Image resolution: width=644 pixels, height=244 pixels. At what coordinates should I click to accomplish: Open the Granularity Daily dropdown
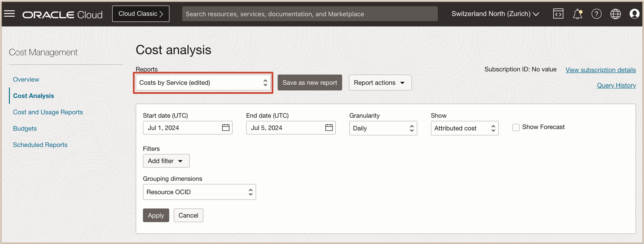pyautogui.click(x=383, y=128)
